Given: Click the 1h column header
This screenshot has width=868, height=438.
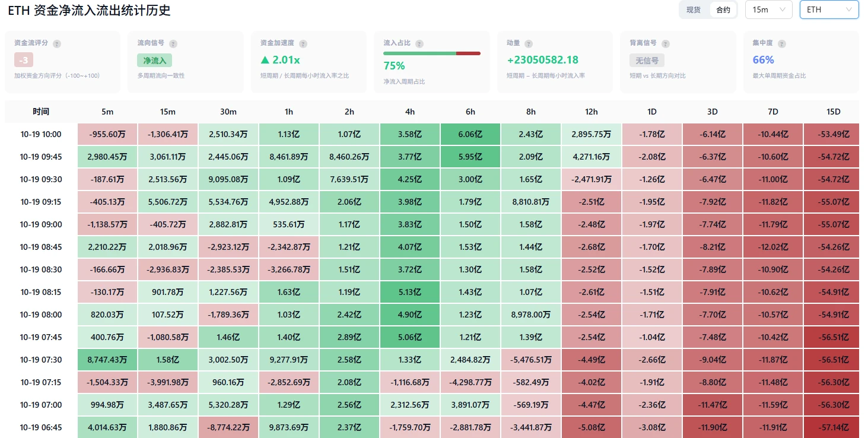Looking at the screenshot, I should point(289,112).
